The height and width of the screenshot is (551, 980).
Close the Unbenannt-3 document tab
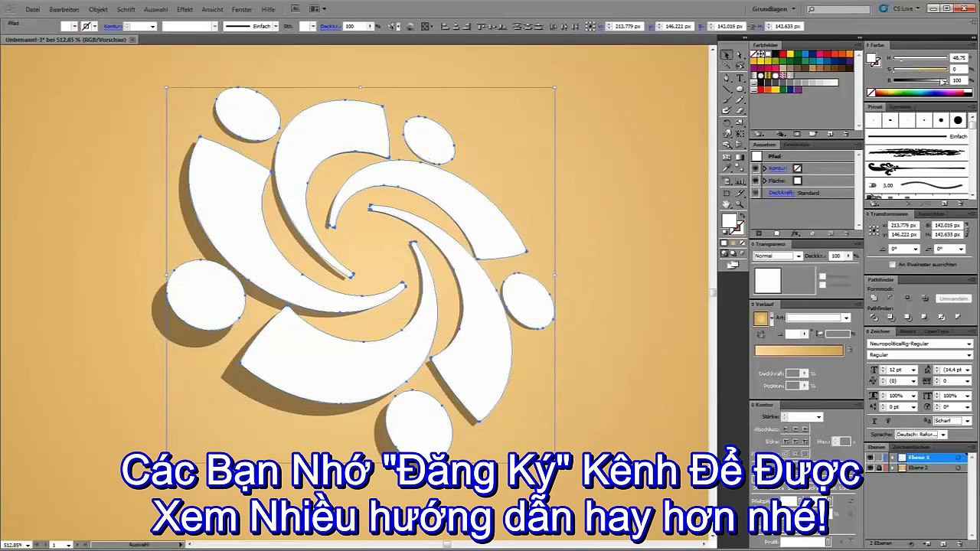click(x=132, y=39)
